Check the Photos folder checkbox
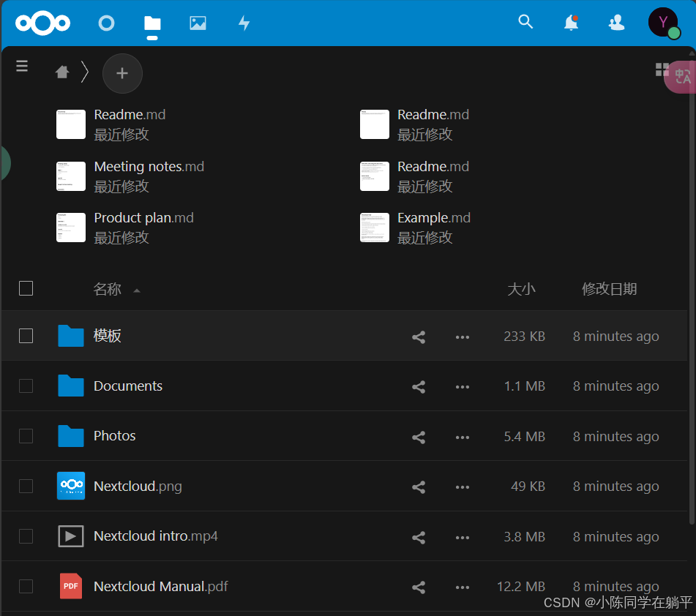Image resolution: width=696 pixels, height=616 pixels. point(26,436)
